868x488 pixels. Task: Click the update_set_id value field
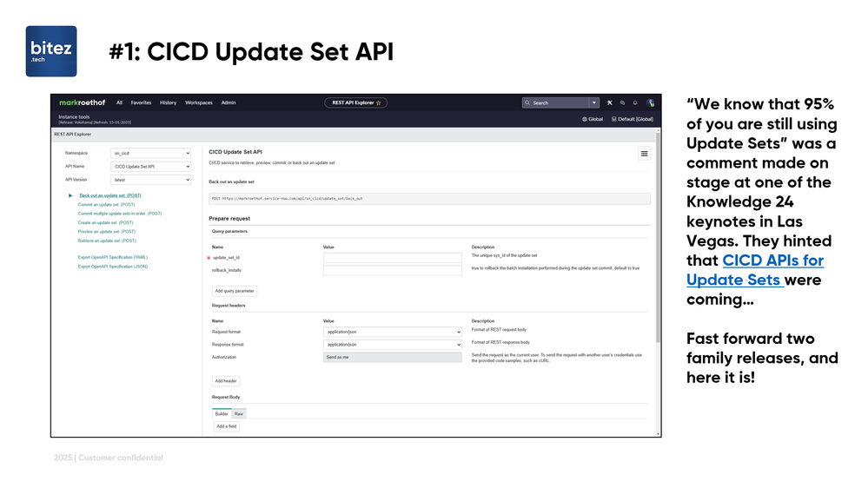[x=393, y=258]
